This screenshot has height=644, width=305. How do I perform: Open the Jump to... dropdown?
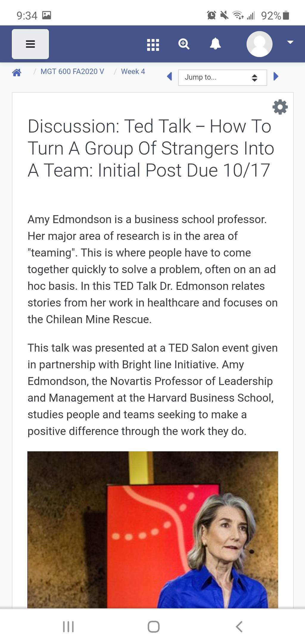pyautogui.click(x=222, y=77)
